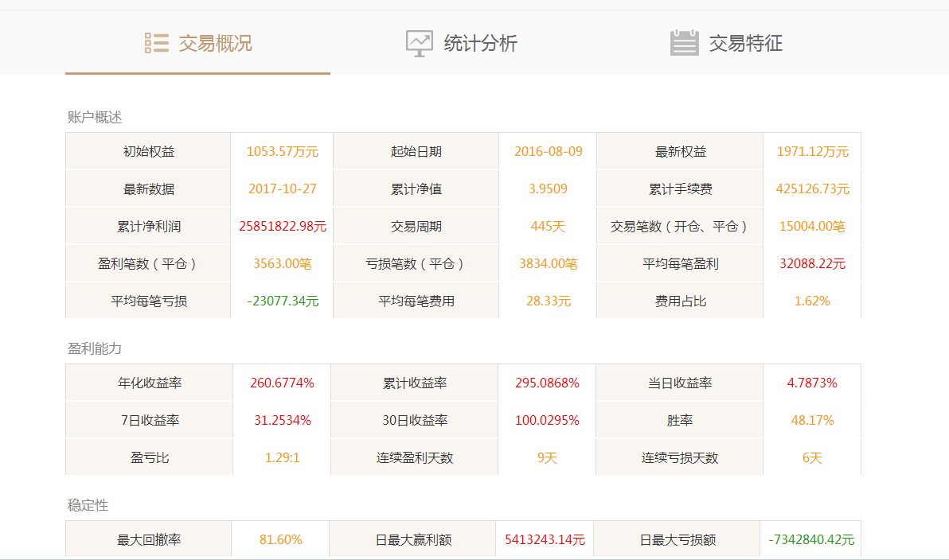Select the 累计手续费 value 425126.73元

coord(812,189)
